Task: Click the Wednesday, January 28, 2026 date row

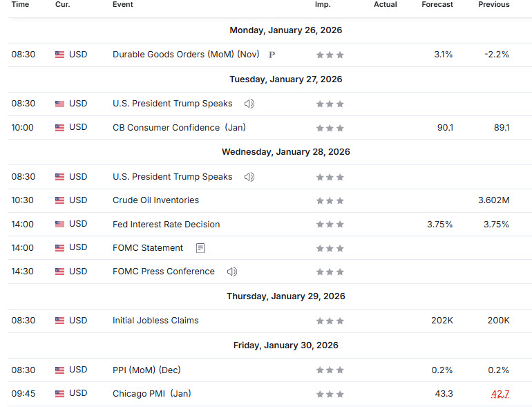Action: (x=285, y=152)
